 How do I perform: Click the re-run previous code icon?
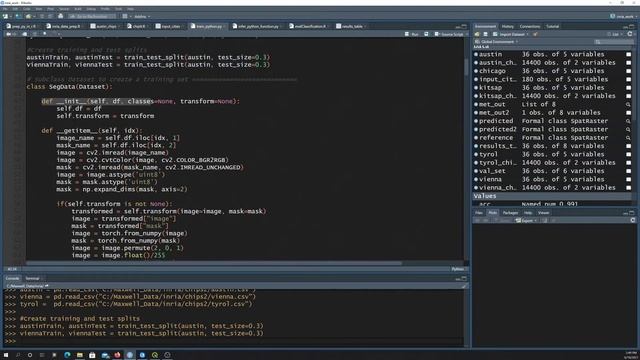point(426,34)
